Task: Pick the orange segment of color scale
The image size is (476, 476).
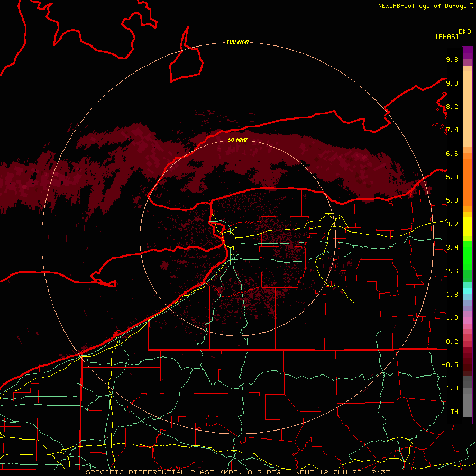Action: pyautogui.click(x=467, y=182)
